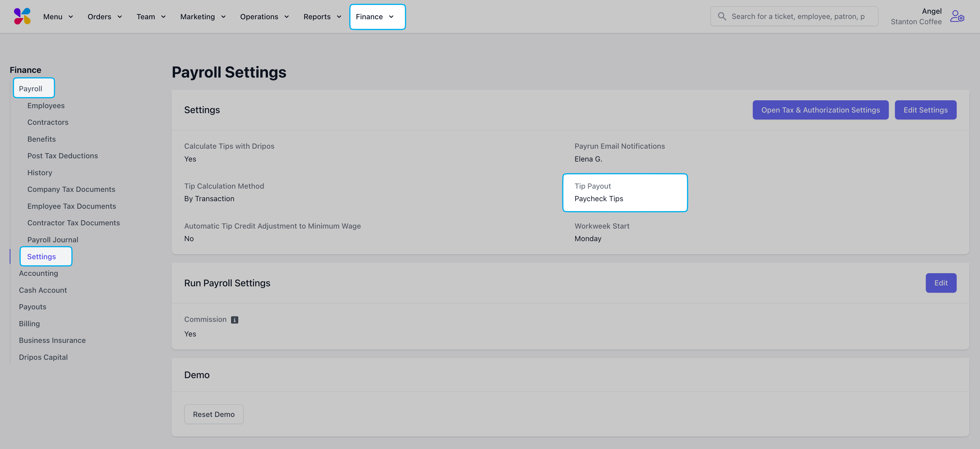This screenshot has height=449, width=980.
Task: Open the Operations dropdown menu
Action: [x=265, y=17]
